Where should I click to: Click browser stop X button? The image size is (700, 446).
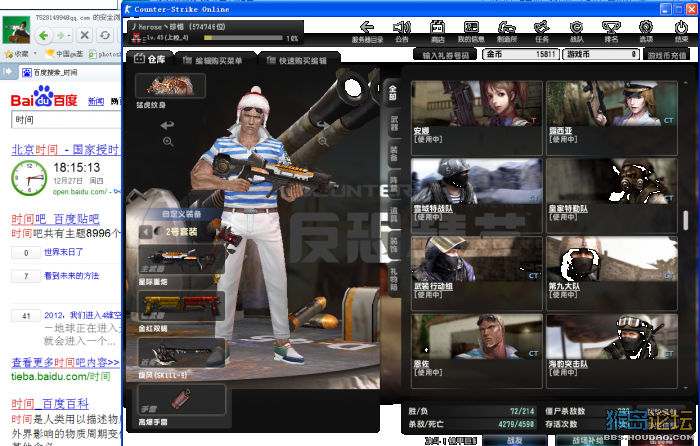[x=84, y=35]
